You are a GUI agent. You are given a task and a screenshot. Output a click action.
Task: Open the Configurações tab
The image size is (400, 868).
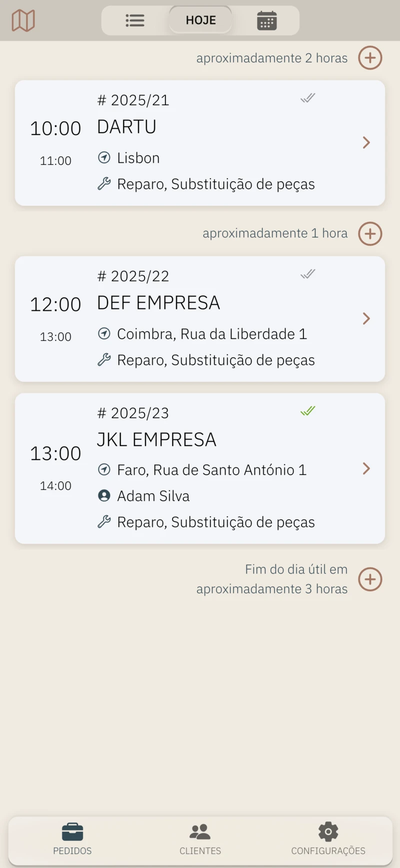coord(328,840)
